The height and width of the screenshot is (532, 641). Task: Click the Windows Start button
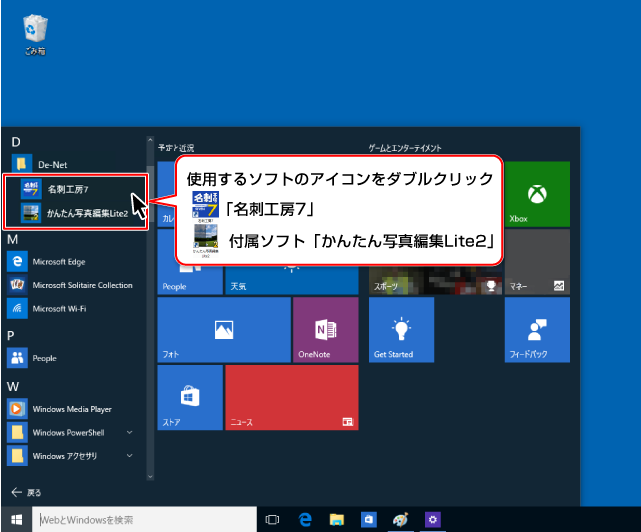16,519
